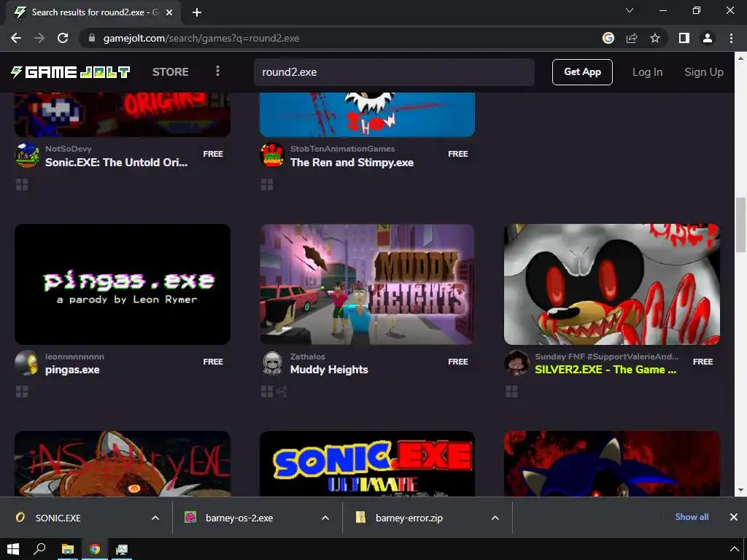This screenshot has height=560, width=747.
Task: Open Chrome three-dot menu
Action: coord(731,38)
